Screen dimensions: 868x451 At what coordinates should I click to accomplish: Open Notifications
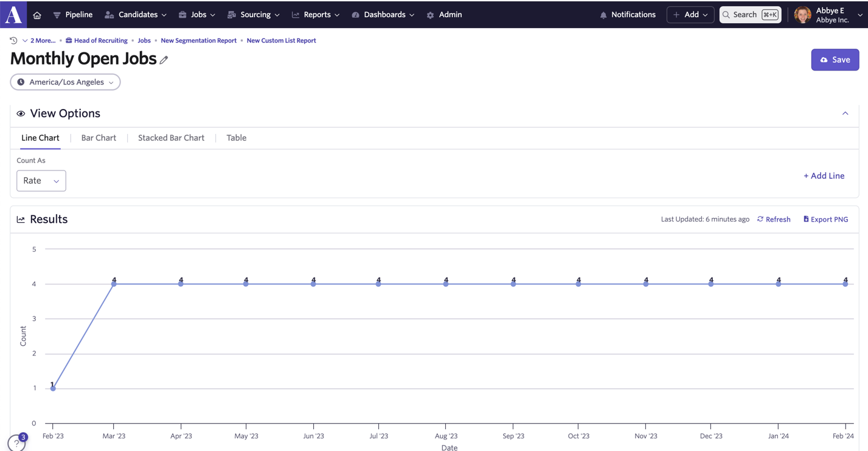pos(628,15)
